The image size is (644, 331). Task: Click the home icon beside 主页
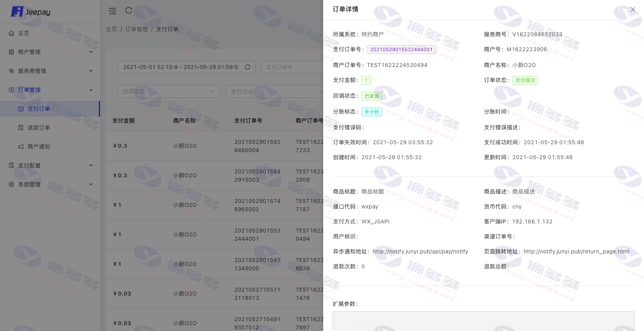click(x=11, y=33)
